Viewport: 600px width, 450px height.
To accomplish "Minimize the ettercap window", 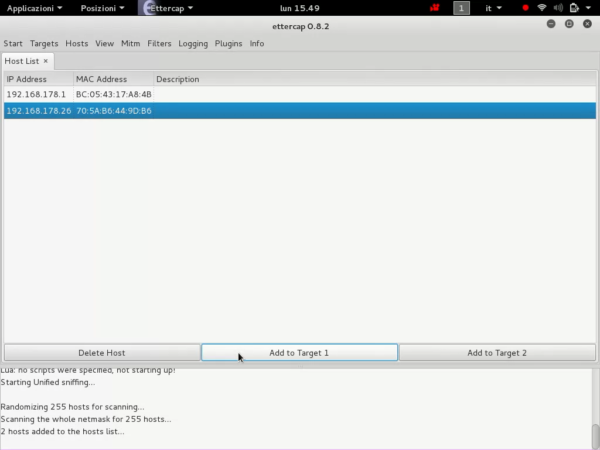I will [551, 24].
